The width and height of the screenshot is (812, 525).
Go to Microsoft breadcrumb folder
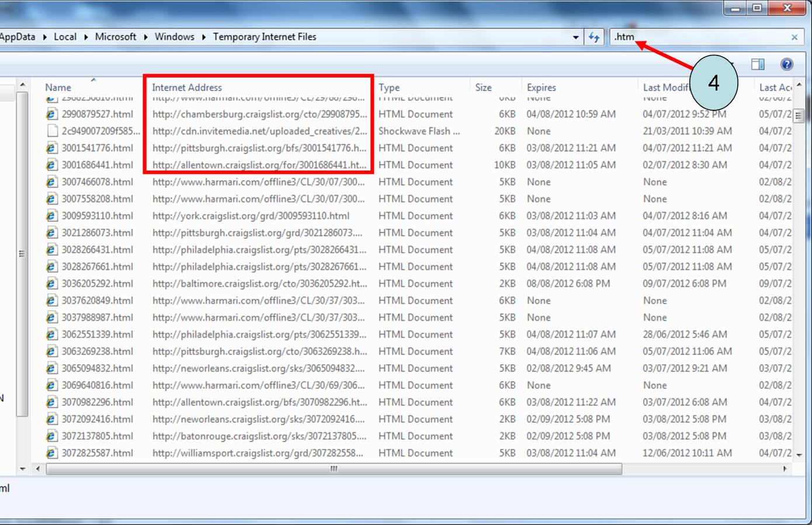point(116,37)
